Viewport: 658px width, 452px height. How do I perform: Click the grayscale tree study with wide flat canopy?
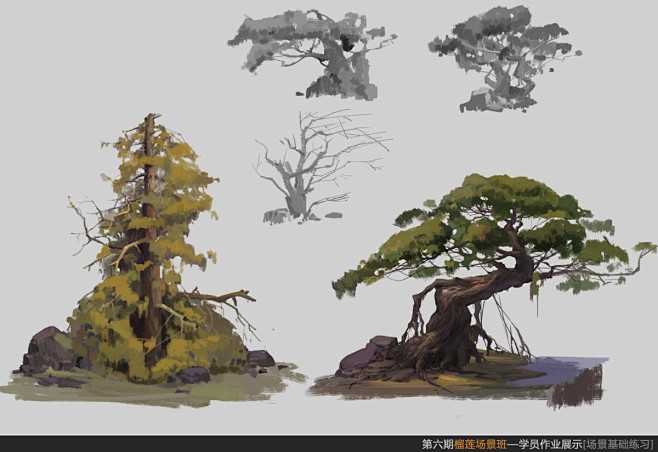pyautogui.click(x=311, y=55)
